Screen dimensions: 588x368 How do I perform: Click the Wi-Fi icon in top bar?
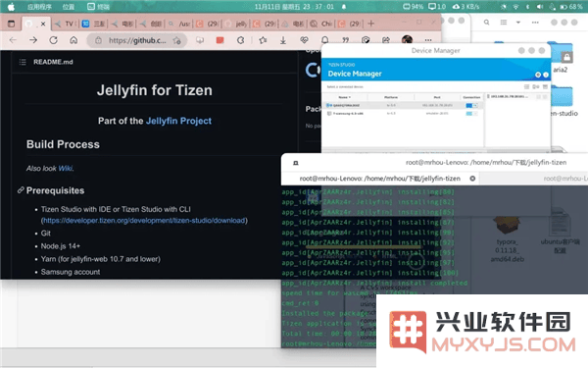(515, 7)
